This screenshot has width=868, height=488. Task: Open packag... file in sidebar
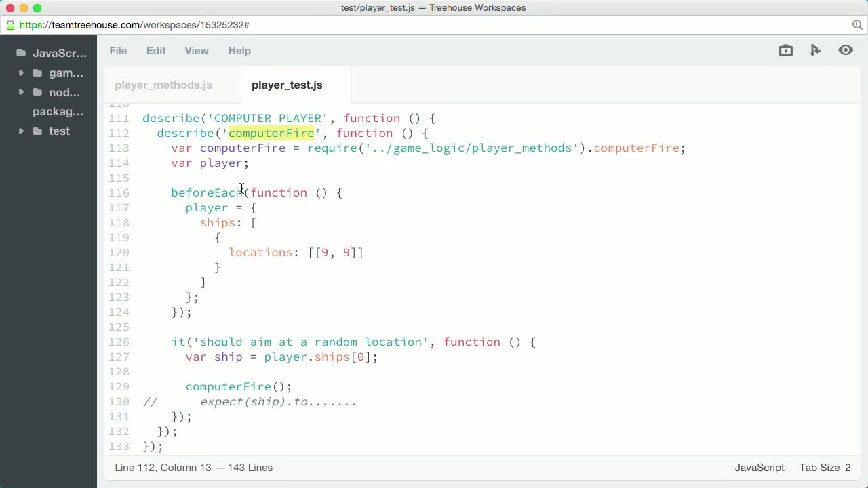click(58, 112)
